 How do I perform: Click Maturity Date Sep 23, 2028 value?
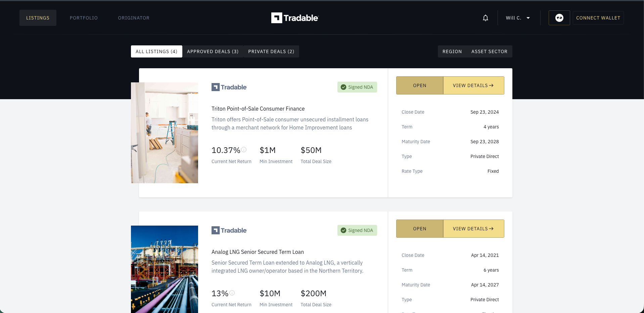click(x=485, y=142)
